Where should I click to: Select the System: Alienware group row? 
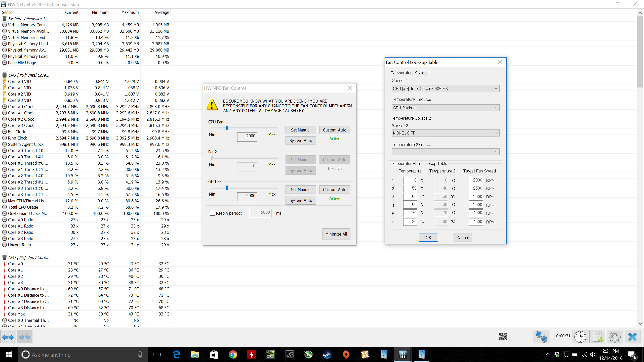[x=86, y=19]
